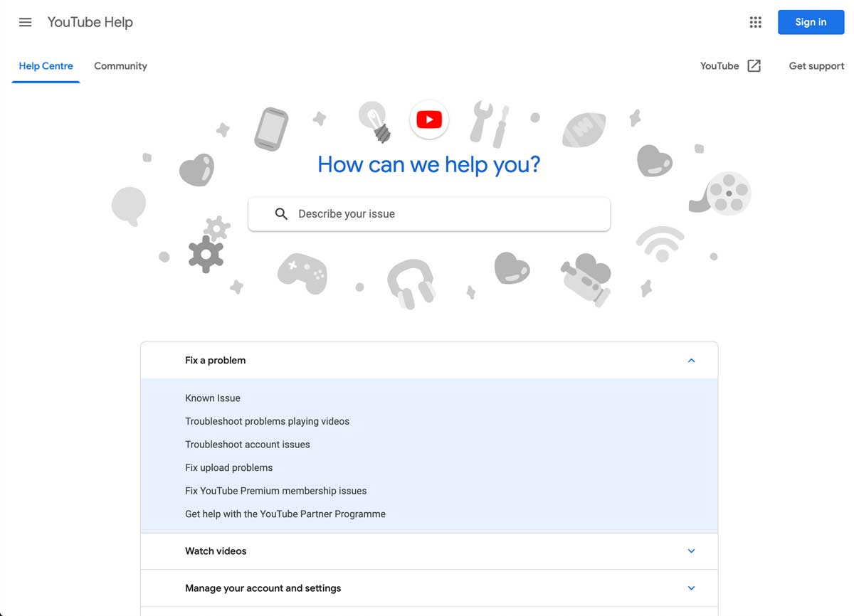854x616 pixels.
Task: Click the headphones illustration
Action: pos(411,283)
